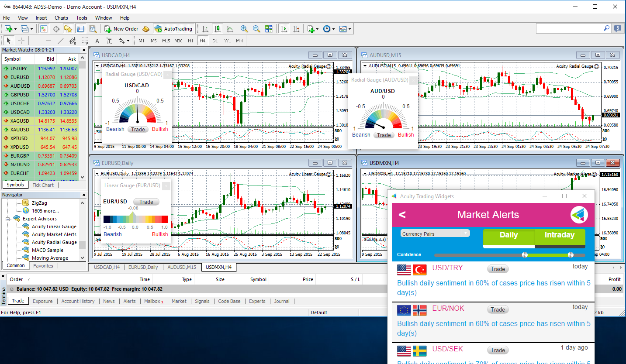Click the Tile Windows icon
The height and width of the screenshot is (364, 626).
click(269, 29)
